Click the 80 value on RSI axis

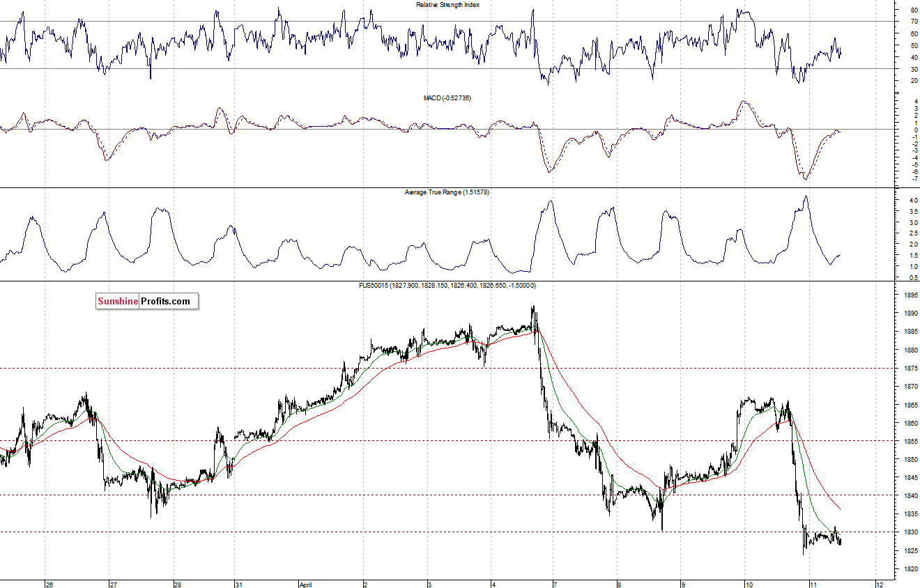913,10
